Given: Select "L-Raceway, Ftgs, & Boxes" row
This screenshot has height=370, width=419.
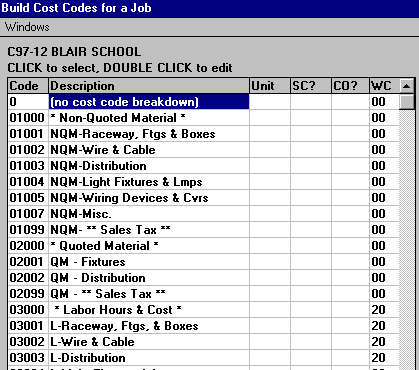Looking at the screenshot, I should [x=203, y=326].
